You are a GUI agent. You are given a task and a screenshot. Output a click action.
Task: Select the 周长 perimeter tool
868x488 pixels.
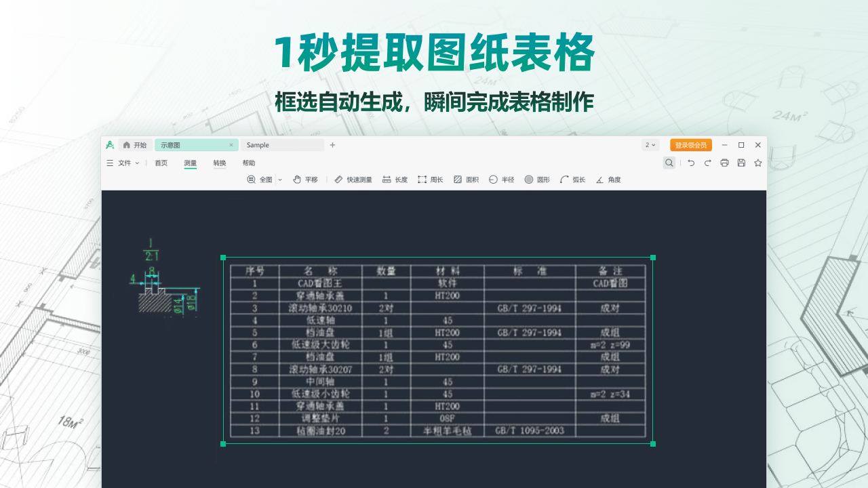tap(430, 180)
